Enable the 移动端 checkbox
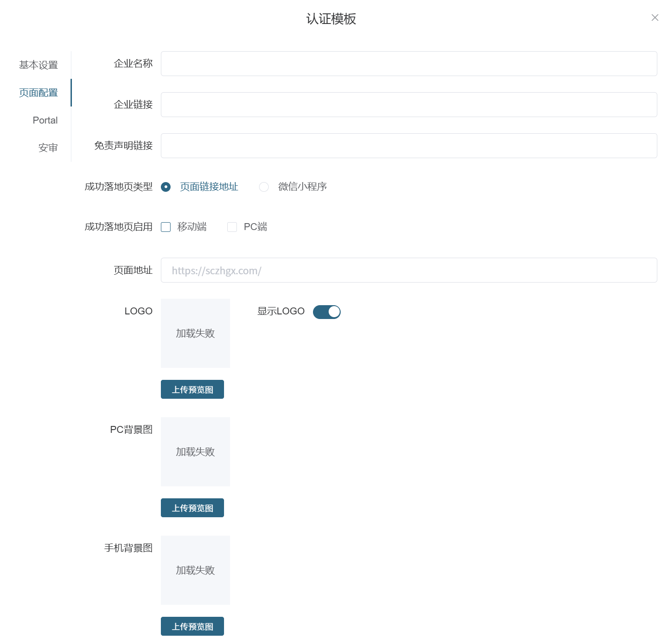 pyautogui.click(x=166, y=227)
